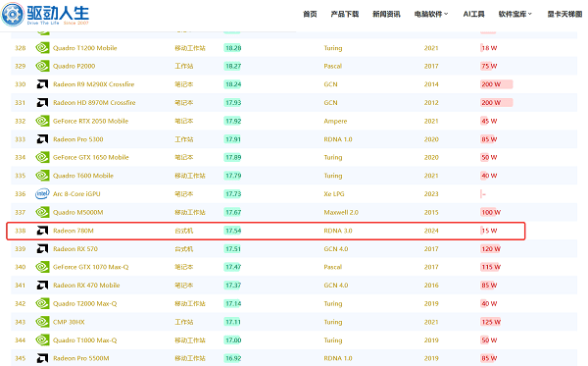Click the AMD icon beside Radeon RX 570

[x=42, y=248]
